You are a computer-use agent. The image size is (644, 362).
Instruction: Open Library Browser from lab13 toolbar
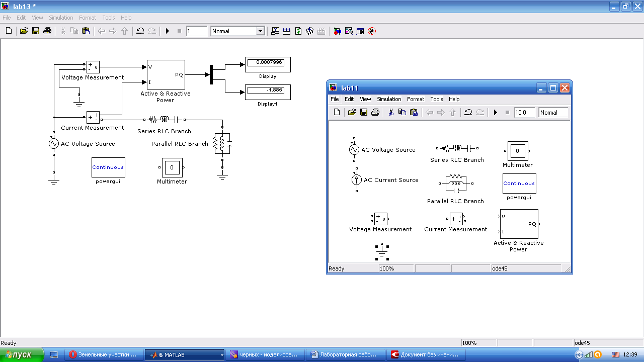pos(337,31)
